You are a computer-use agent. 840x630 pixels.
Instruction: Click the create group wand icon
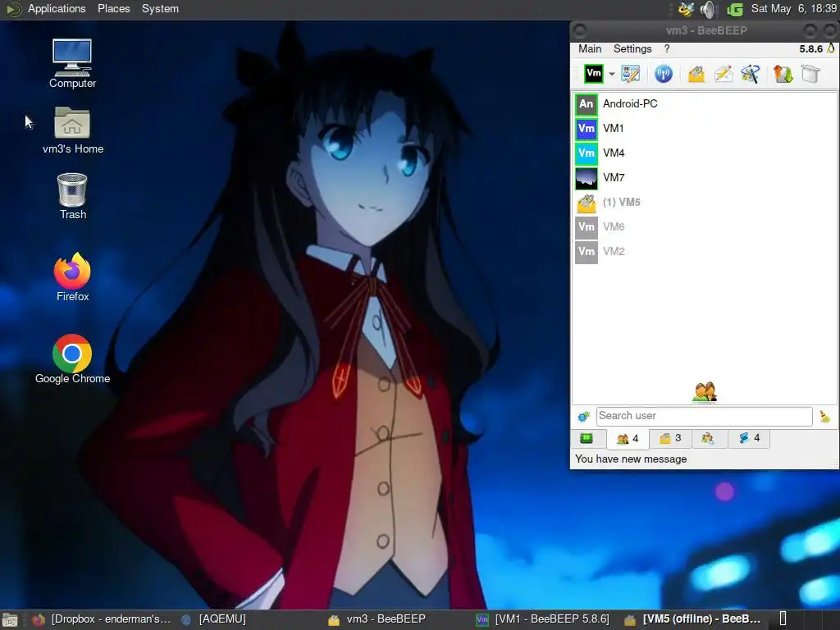coord(750,74)
